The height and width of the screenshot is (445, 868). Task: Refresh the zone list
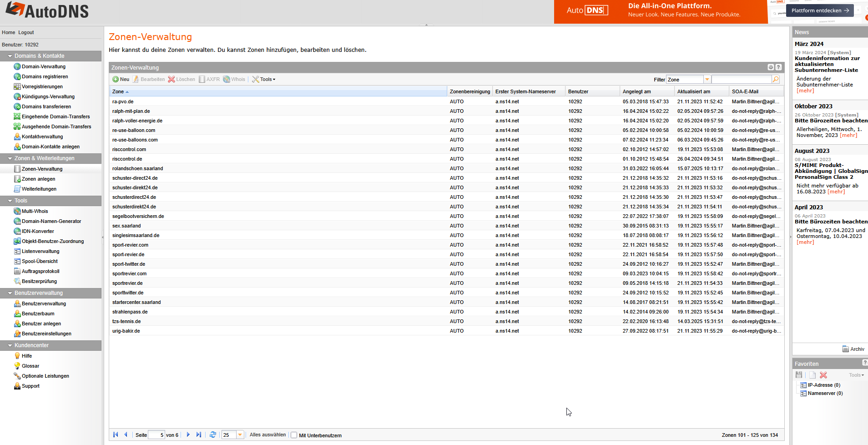point(212,435)
